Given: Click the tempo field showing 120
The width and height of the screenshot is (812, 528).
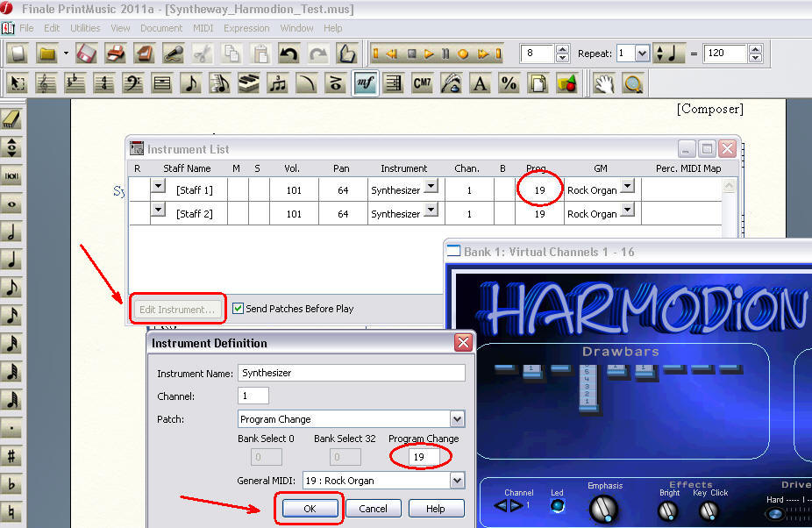Looking at the screenshot, I should (x=724, y=53).
